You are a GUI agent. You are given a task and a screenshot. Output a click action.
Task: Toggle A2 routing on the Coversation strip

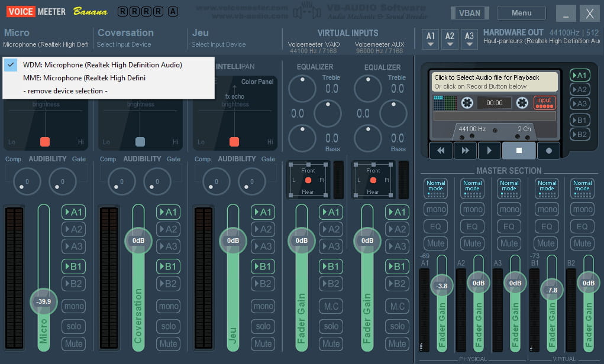pyautogui.click(x=169, y=229)
